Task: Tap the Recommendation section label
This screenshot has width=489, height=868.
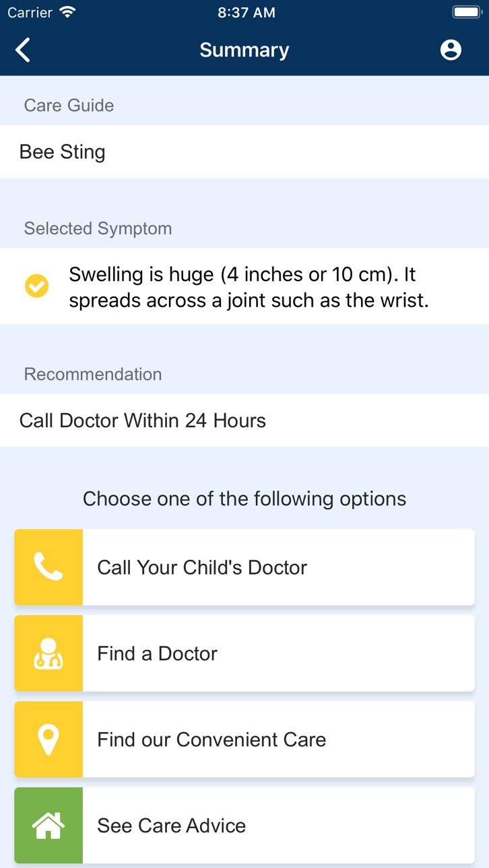Action: 93,374
